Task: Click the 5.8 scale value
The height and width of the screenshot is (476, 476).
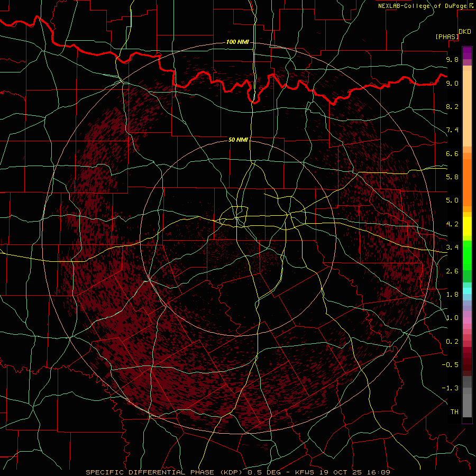Action: [452, 177]
